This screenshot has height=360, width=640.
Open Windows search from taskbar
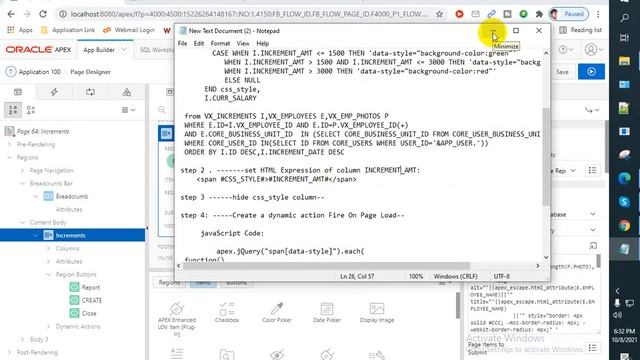pyautogui.click(x=624, y=18)
